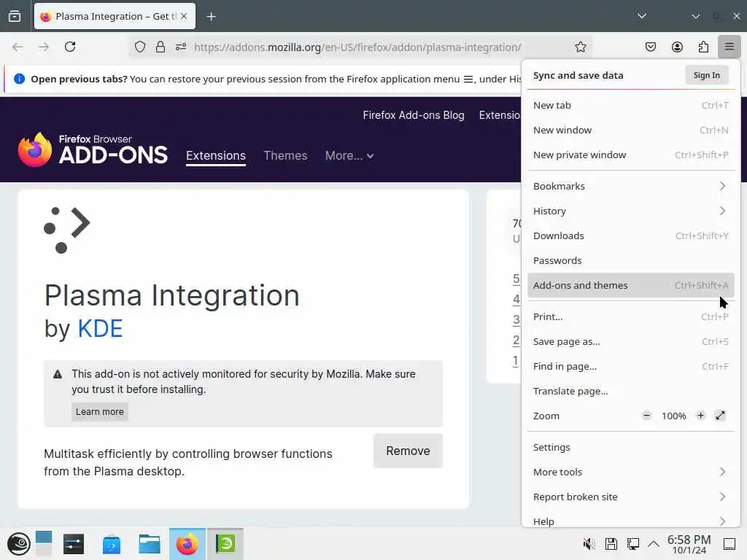This screenshot has height=560, width=747.
Task: Open openSUSE application launcher
Action: tap(18, 544)
